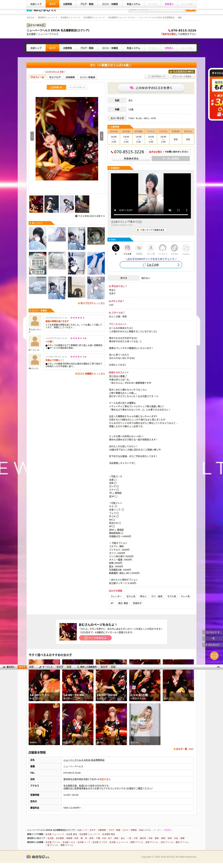Open 口コミ・体験談をもっと見る link
Viewport: 223px width, 868px height.
(x=90, y=374)
